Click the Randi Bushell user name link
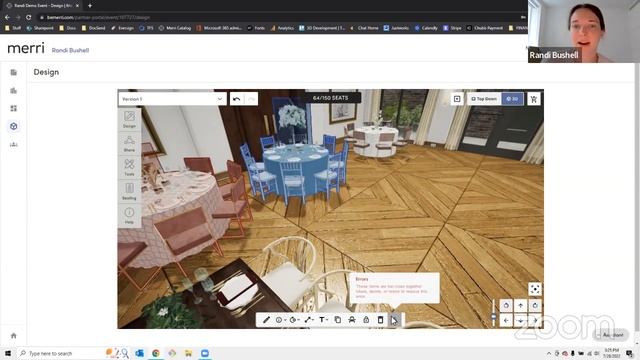This screenshot has width=640, height=360. (70, 50)
